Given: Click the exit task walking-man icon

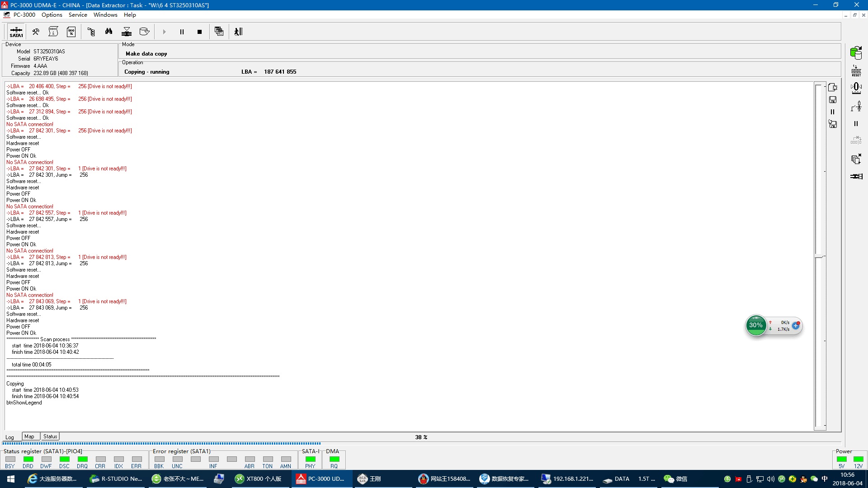Looking at the screenshot, I should tap(239, 32).
